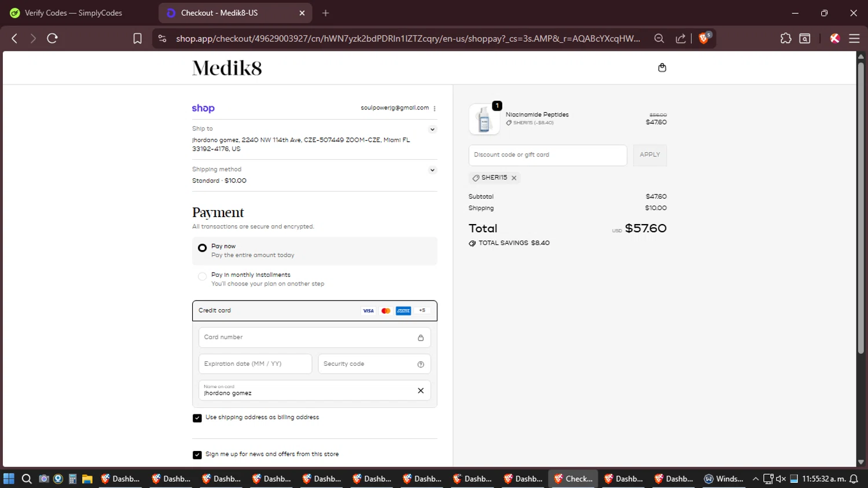Open File Explorer from the taskbar
This screenshot has width=868, height=488.
[x=87, y=479]
